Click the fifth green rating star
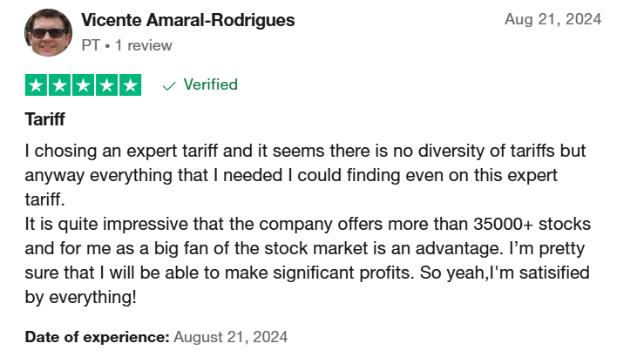The width and height of the screenshot is (644, 357). 130,85
